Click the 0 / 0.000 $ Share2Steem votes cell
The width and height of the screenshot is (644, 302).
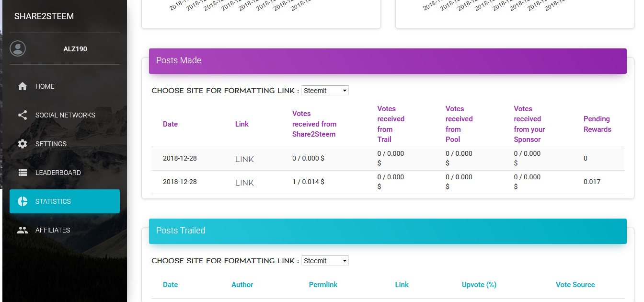(x=308, y=158)
